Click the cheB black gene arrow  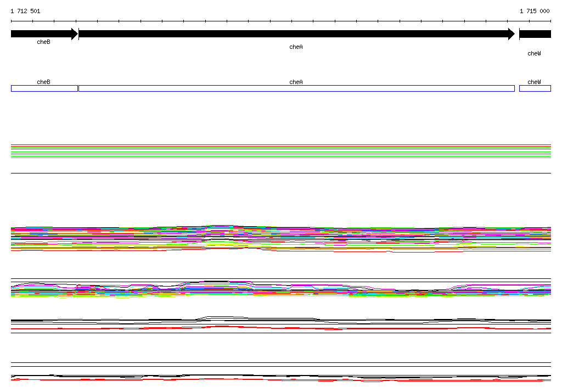(44, 34)
